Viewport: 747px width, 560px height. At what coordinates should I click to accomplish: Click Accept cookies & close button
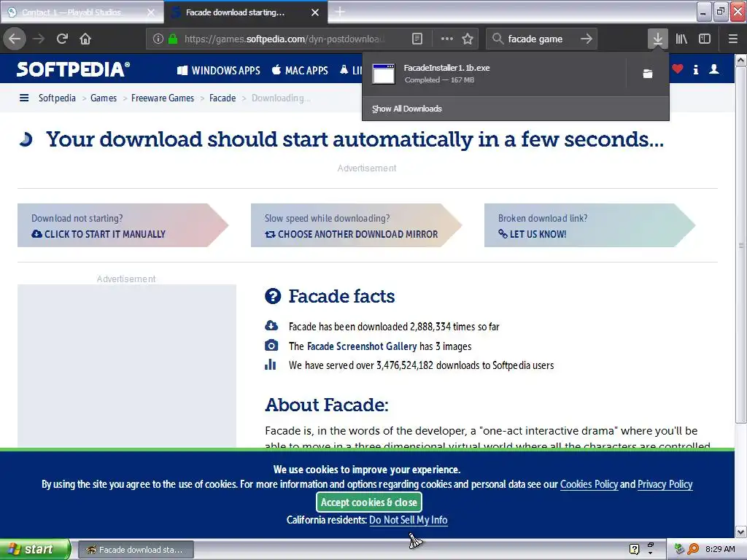tap(368, 502)
